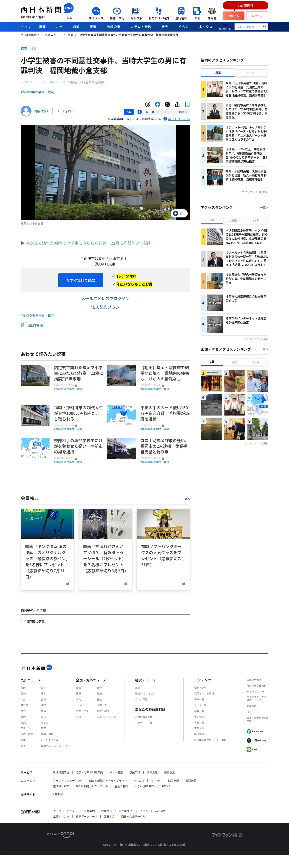This screenshot has width=289, height=868.
Task: Open the ホークス menu in the navigation bar
Action: [x=205, y=27]
